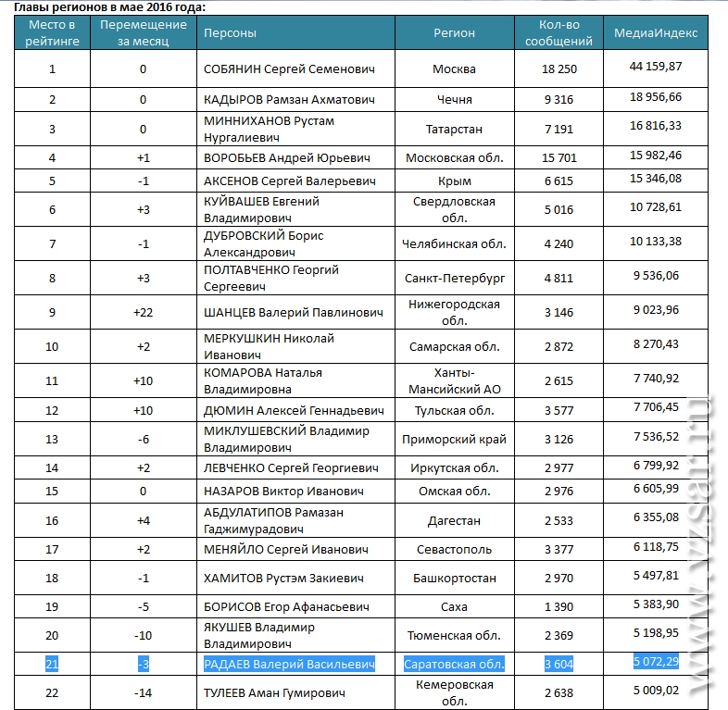Click the region cell "Чечня"
This screenshot has height=710, width=728.
click(x=455, y=100)
